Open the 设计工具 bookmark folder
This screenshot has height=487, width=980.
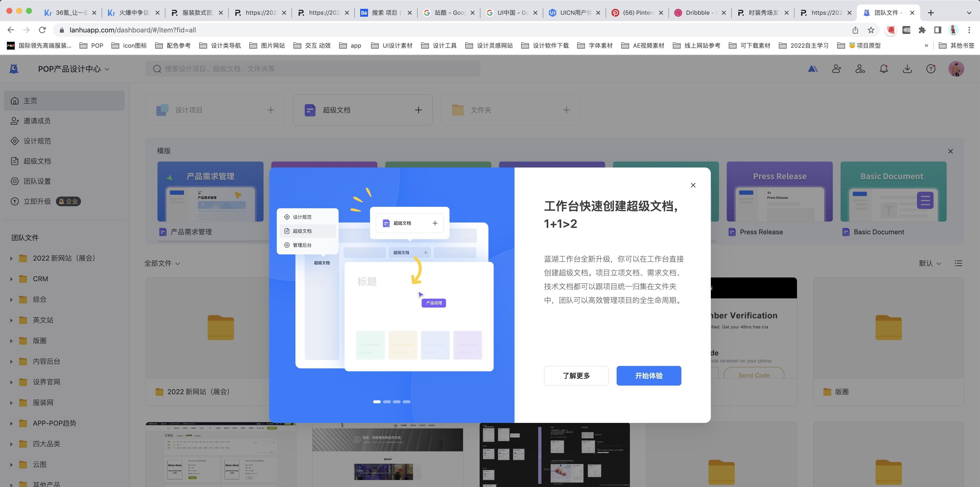(439, 46)
